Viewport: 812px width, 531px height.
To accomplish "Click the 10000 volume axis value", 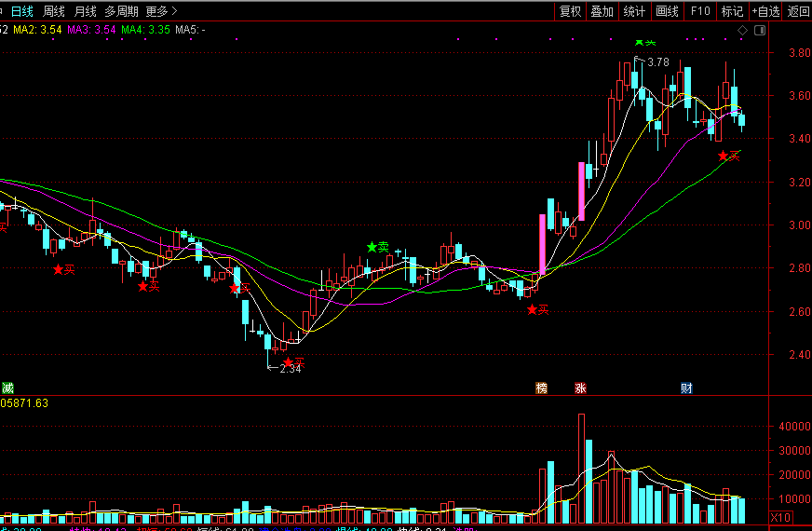I will click(x=794, y=499).
